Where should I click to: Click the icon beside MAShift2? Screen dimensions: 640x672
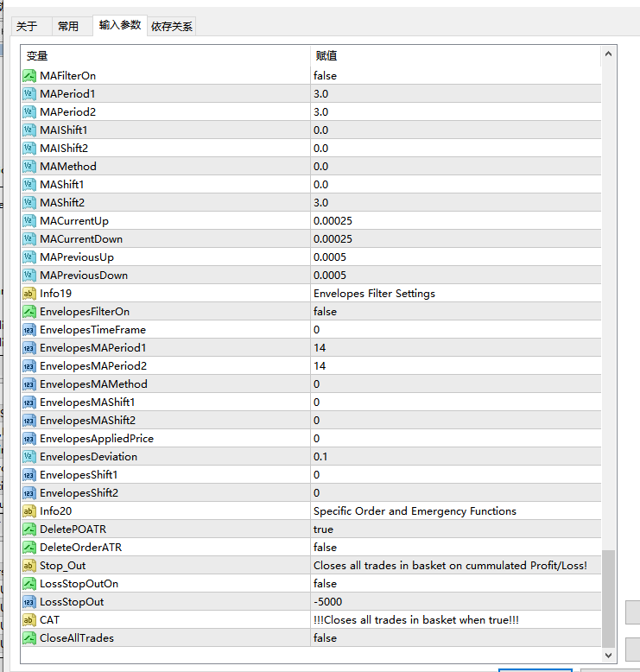coord(29,203)
